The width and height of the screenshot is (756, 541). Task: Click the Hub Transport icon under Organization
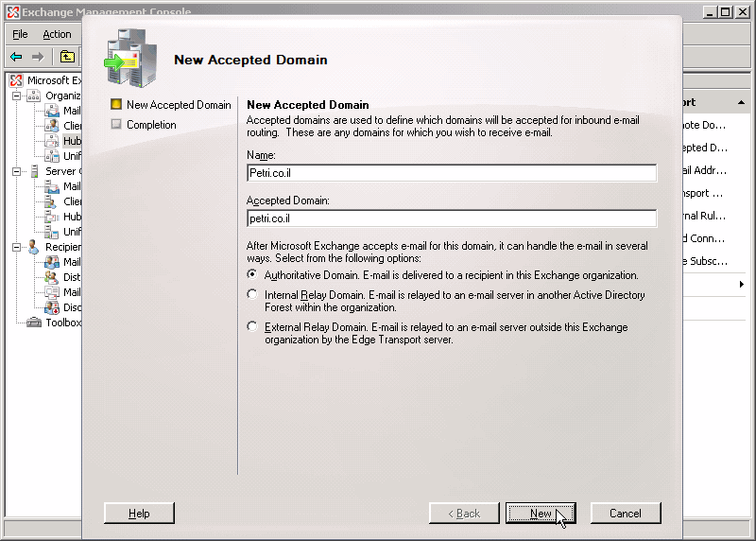click(52, 140)
